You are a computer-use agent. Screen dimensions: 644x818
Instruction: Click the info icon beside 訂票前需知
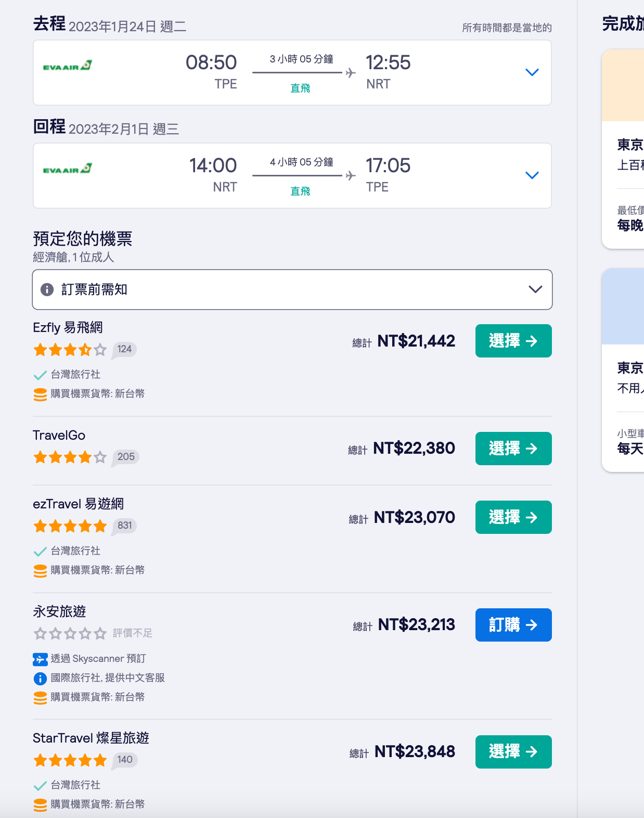coord(47,289)
